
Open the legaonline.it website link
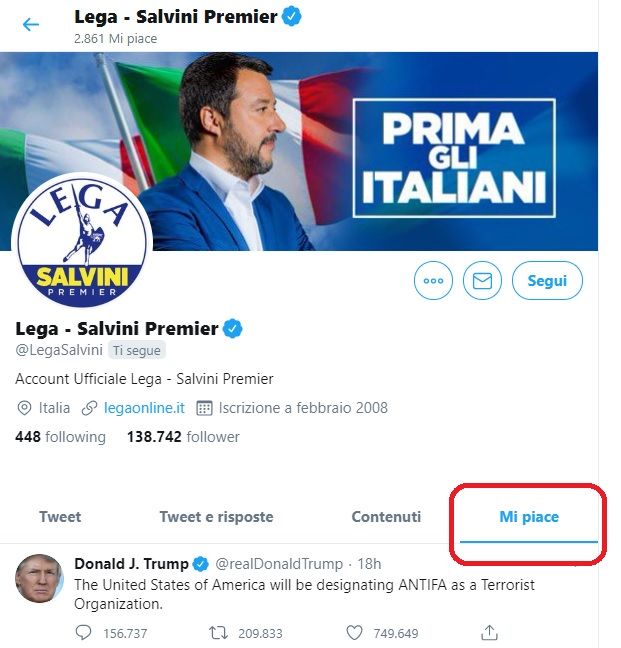144,408
